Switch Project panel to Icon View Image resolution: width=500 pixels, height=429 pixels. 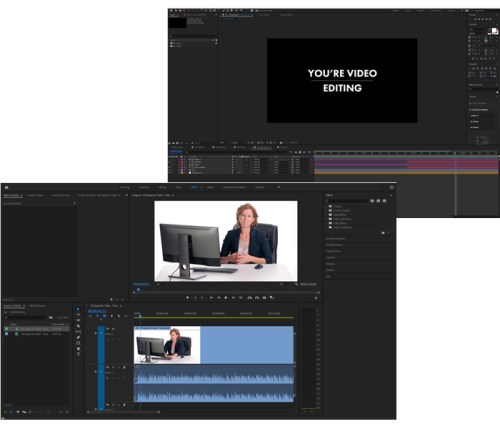(x=18, y=412)
